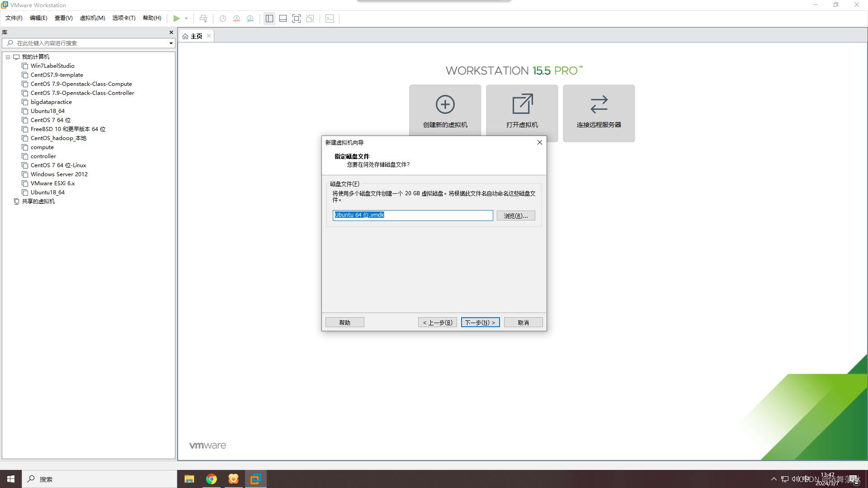Click the 帮助 Help button in dialog
This screenshot has height=488, width=868.
click(x=345, y=322)
